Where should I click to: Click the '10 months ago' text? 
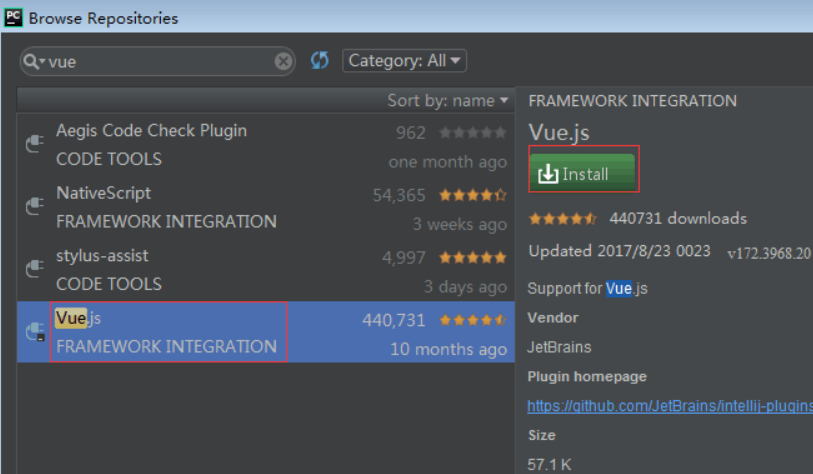point(448,350)
